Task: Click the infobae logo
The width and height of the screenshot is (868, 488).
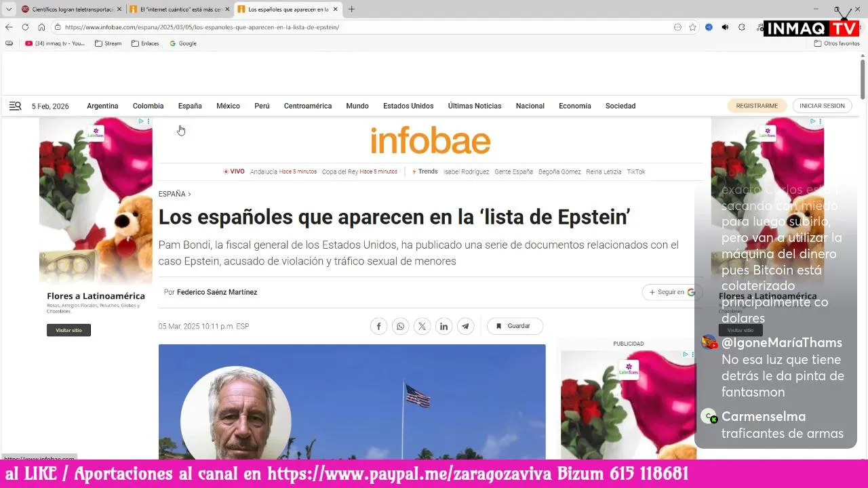Action: pos(430,141)
